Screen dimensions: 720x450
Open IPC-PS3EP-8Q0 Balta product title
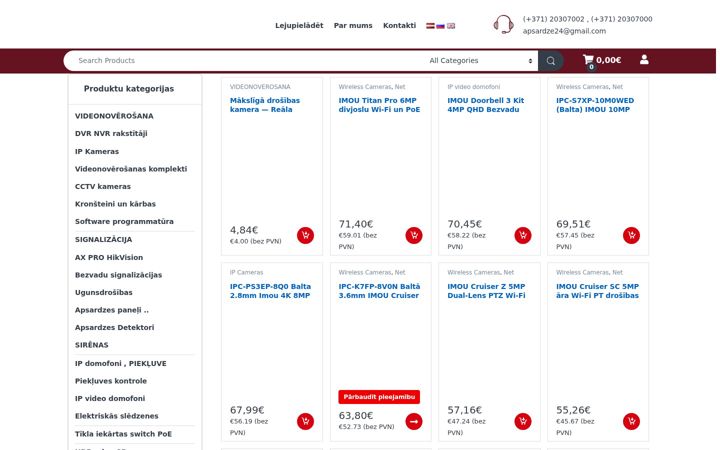[270, 291]
